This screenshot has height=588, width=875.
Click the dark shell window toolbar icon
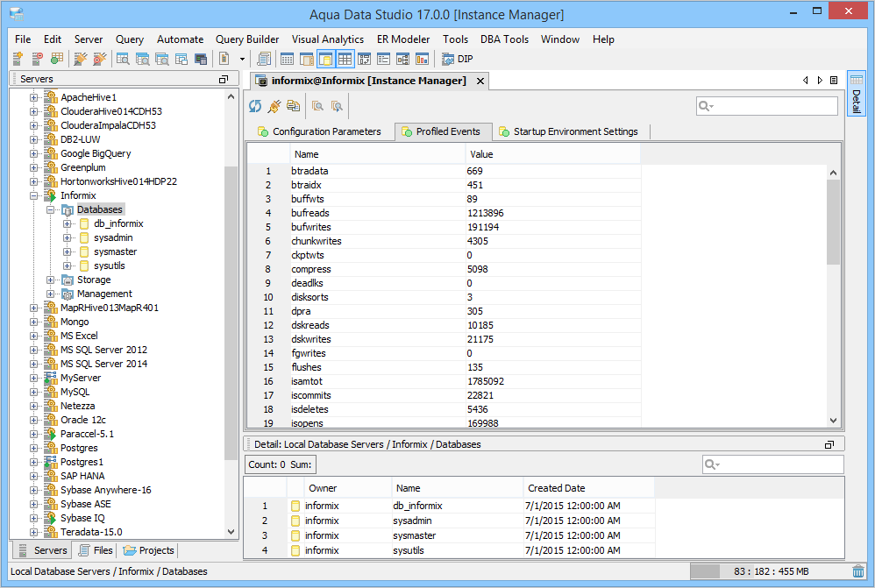click(201, 59)
